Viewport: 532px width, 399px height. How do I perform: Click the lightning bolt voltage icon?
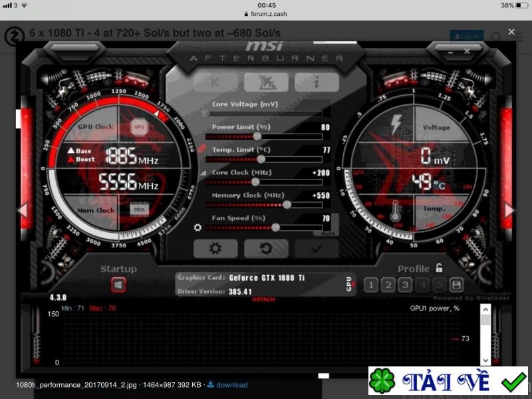[x=396, y=124]
